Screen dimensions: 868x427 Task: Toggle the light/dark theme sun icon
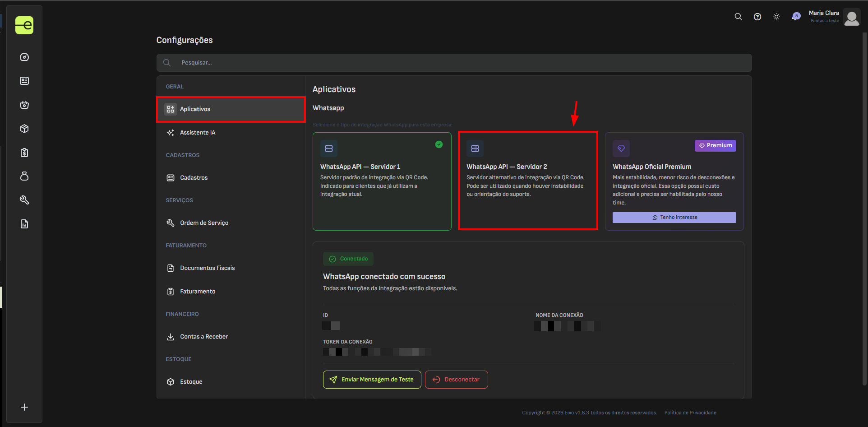click(x=776, y=17)
